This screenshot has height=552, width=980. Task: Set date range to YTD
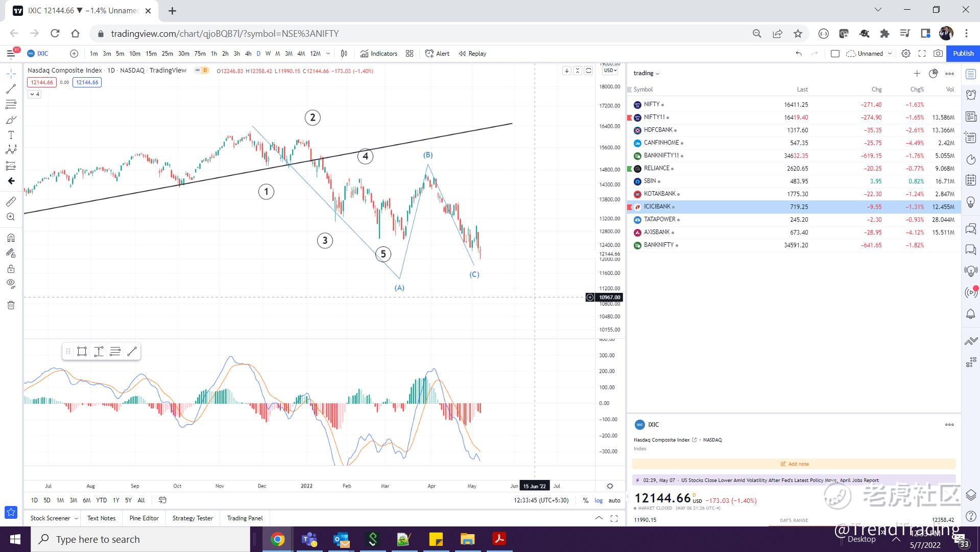click(102, 500)
